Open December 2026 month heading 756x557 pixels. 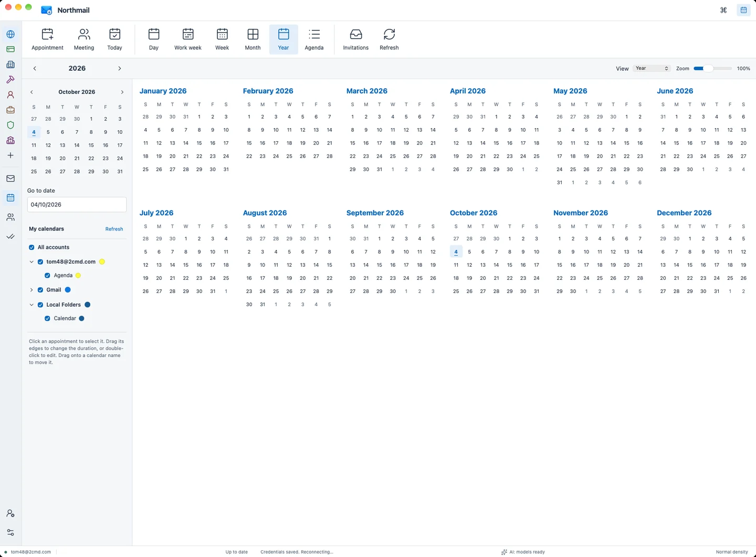684,213
